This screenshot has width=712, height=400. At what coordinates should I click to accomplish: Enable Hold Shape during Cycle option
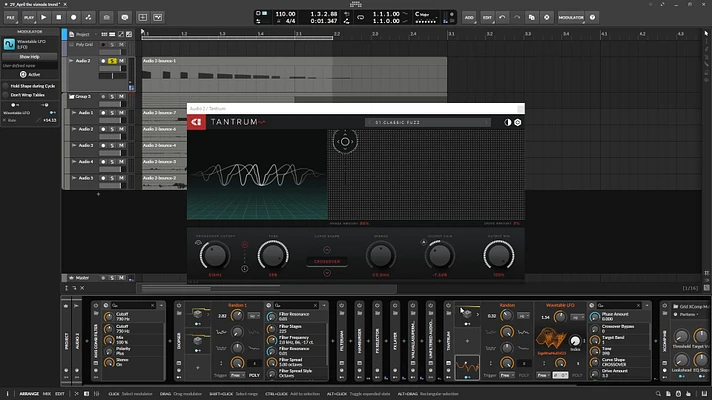[x=6, y=86]
